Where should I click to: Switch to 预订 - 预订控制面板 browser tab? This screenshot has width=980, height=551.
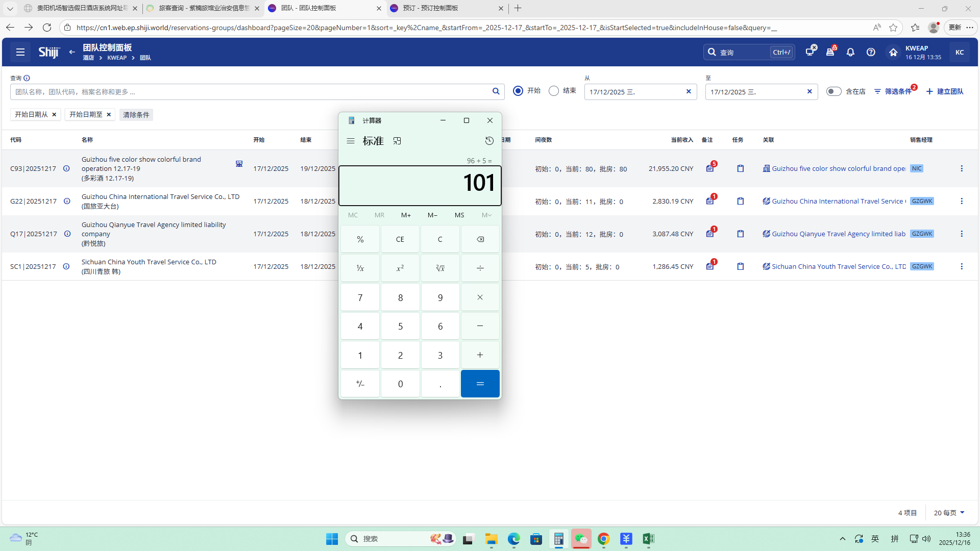point(430,8)
